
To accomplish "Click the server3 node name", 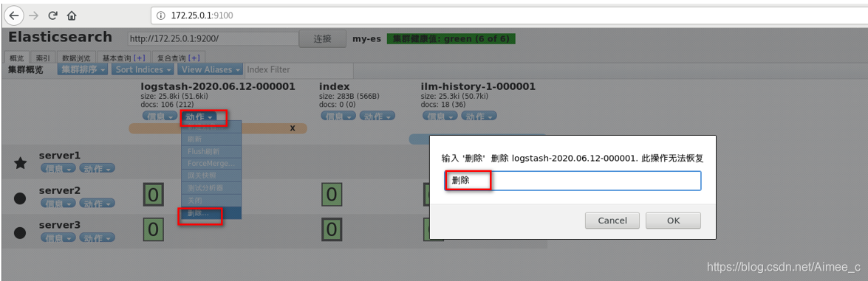I will coord(60,225).
